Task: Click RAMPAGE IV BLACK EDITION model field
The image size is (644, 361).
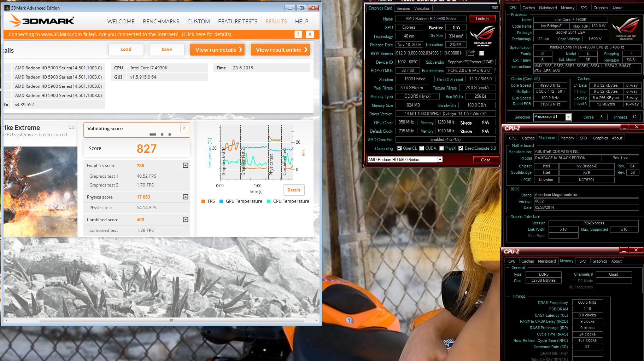Action: (x=567, y=158)
